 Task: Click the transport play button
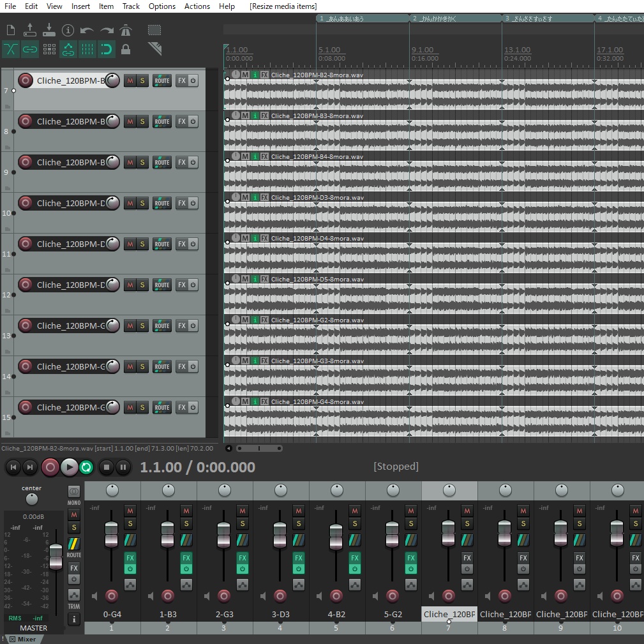click(70, 467)
